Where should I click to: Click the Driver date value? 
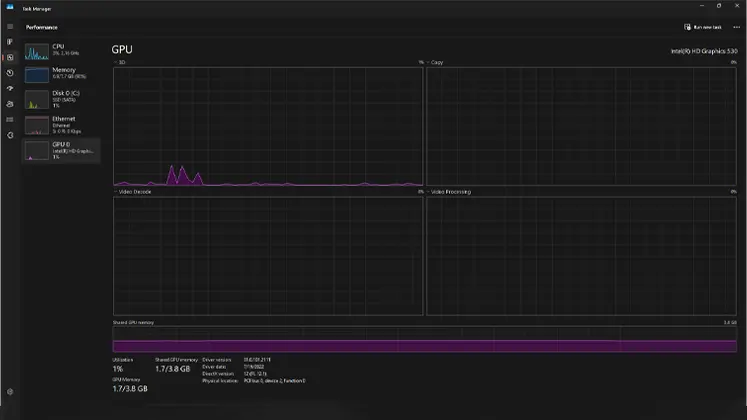click(x=254, y=367)
